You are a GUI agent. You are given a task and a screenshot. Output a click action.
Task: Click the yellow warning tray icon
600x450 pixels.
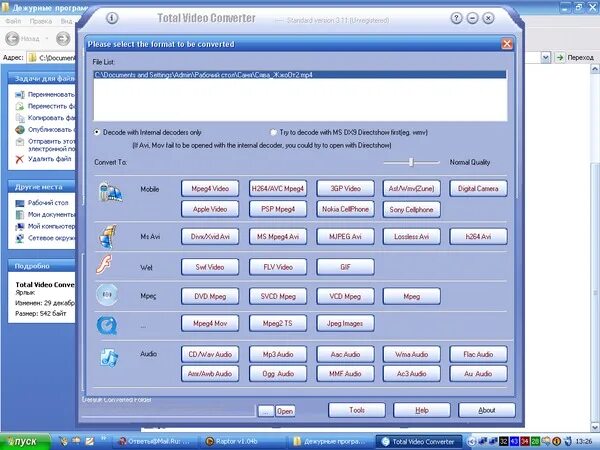click(557, 441)
